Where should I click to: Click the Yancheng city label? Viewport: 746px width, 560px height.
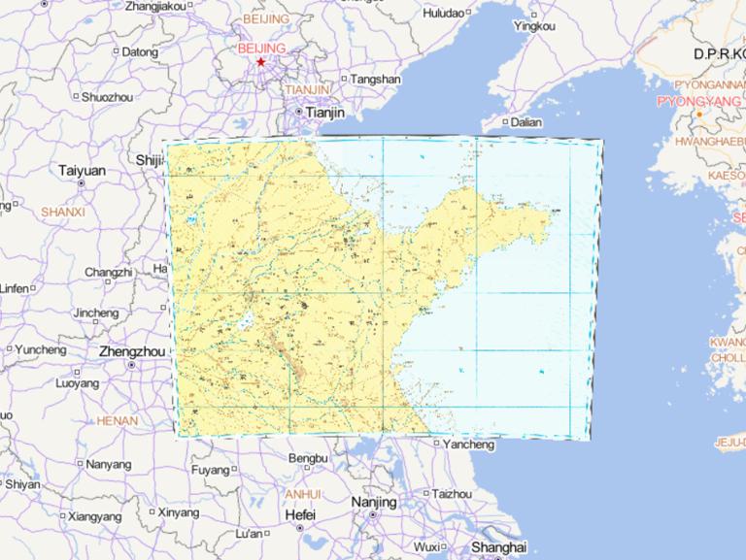pos(468,445)
